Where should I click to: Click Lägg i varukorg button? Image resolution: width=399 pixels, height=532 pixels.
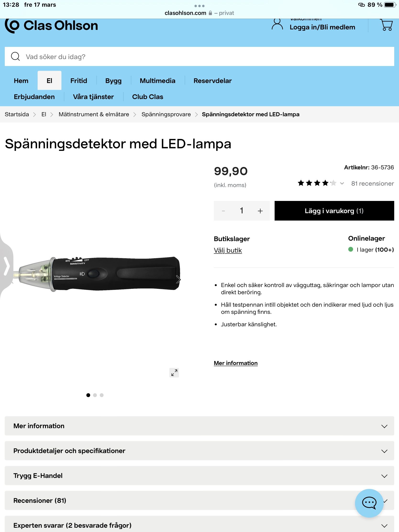(x=334, y=211)
